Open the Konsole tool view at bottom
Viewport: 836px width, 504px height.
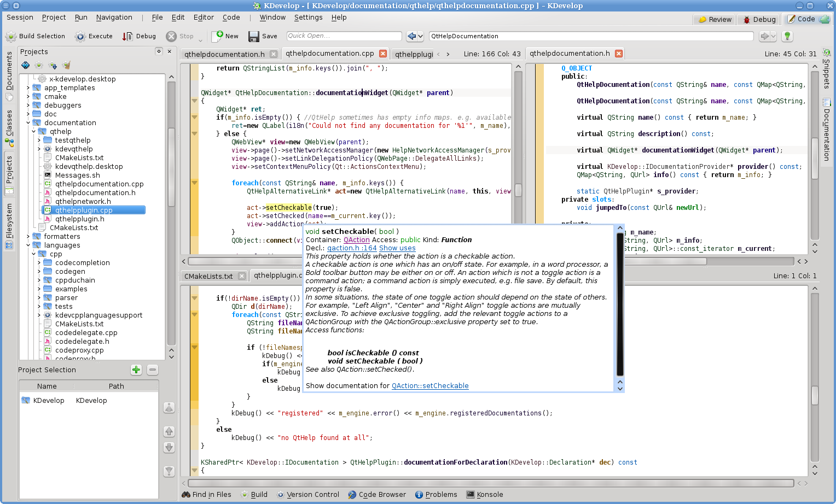tap(485, 495)
